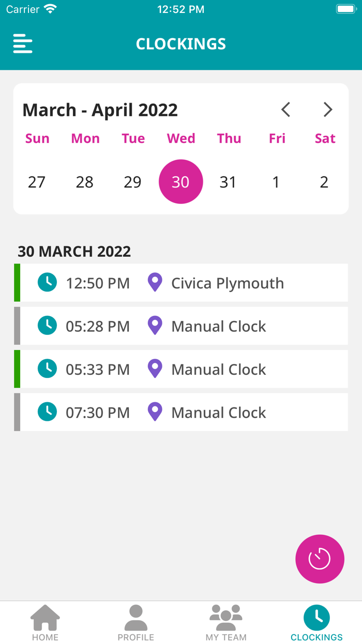This screenshot has height=644, width=362.
Task: Open My Team from the bottom bar
Action: click(x=226, y=619)
